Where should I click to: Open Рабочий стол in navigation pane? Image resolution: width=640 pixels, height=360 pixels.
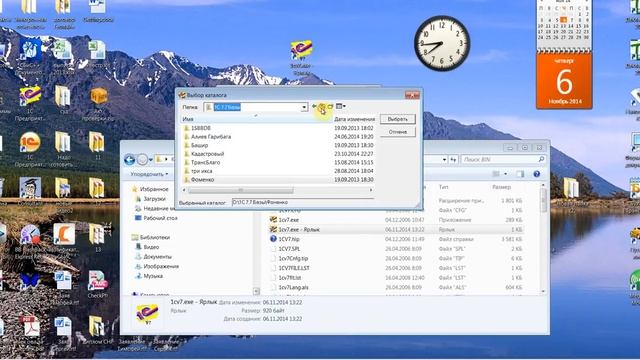[160, 218]
